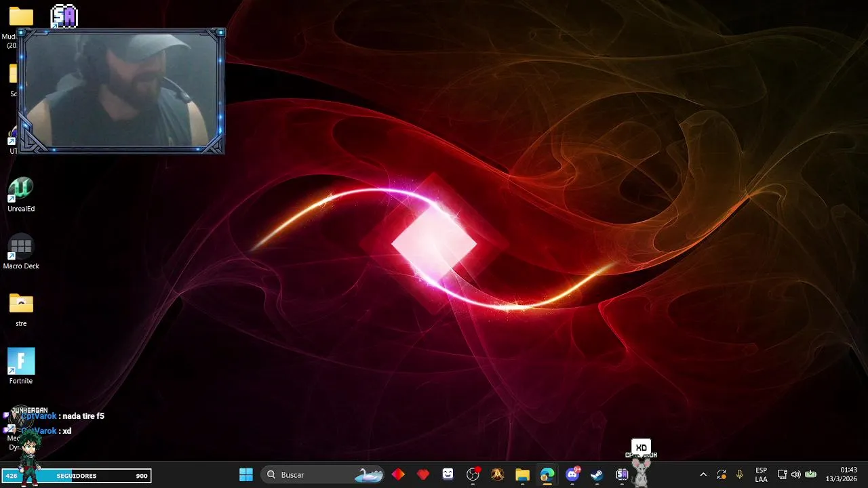Switch to Microsoft Edge in taskbar
The image size is (868, 488).
click(x=547, y=474)
